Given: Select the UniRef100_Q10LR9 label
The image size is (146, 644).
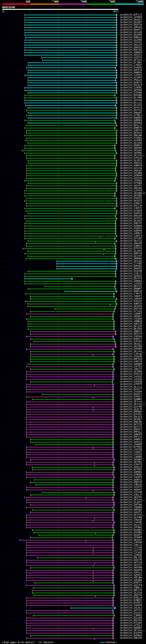Looking at the screenshot, I should tap(131, 32).
